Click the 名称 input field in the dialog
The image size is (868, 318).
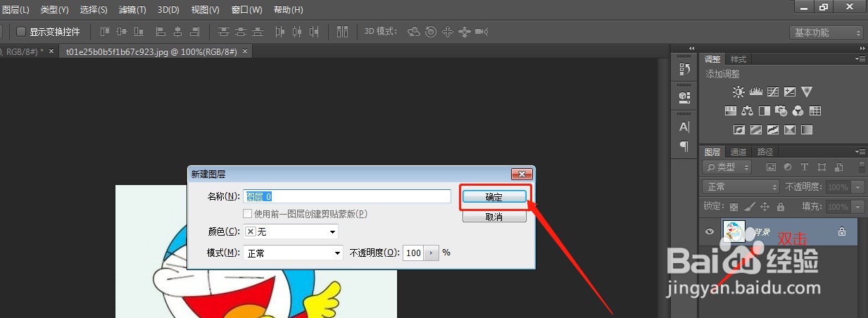coord(346,196)
